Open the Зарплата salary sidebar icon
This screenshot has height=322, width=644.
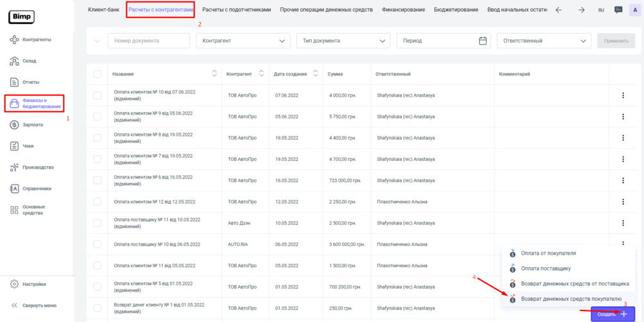(15, 125)
